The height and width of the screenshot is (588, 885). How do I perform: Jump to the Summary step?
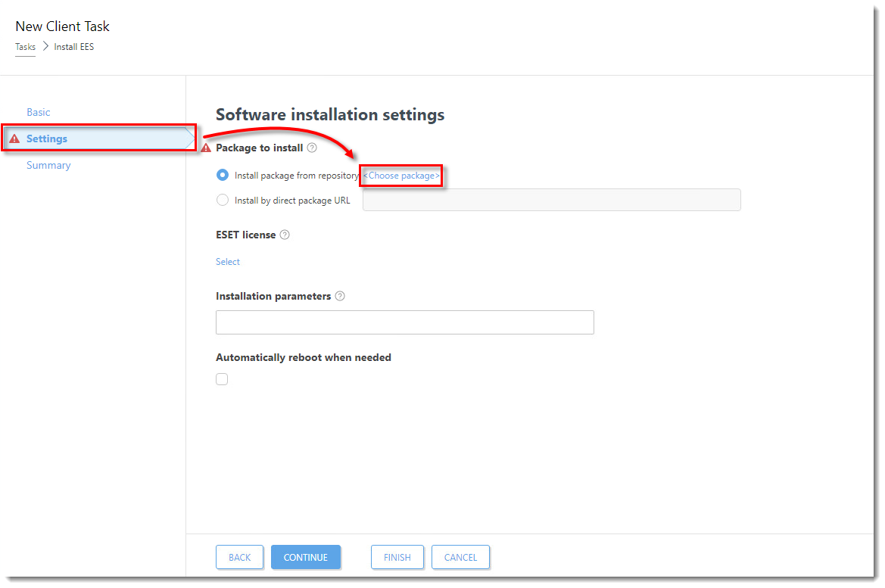pos(48,165)
